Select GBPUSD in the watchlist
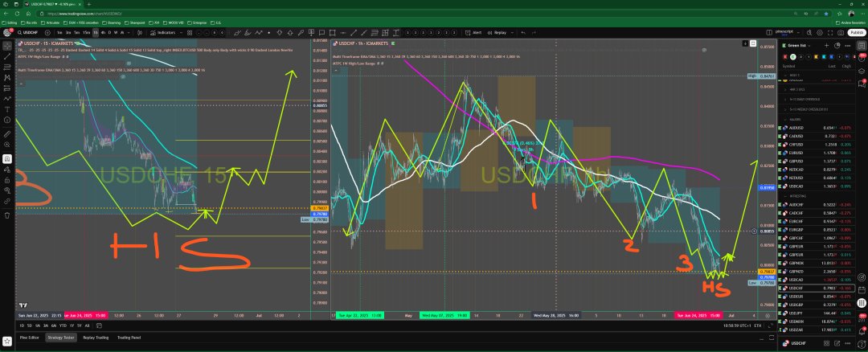868x352 pixels. pyautogui.click(x=817, y=161)
